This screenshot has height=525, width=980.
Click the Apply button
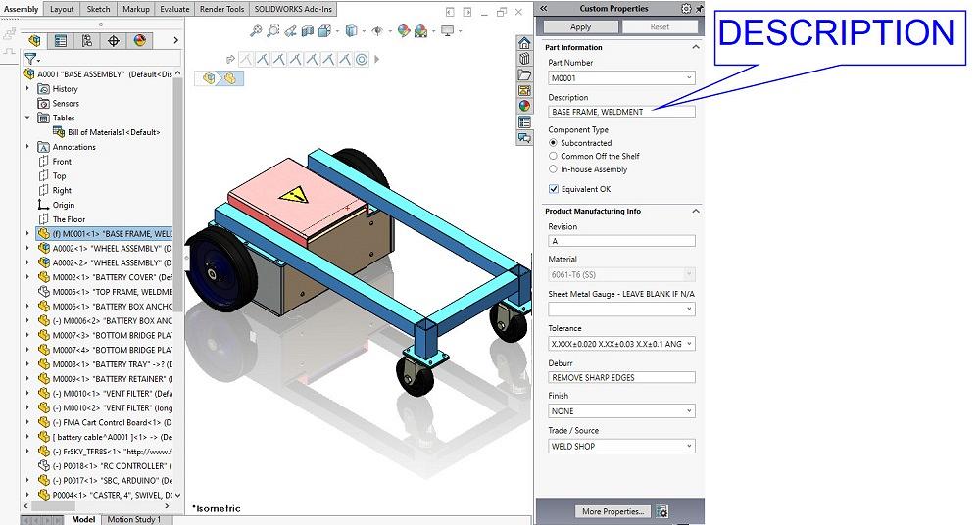click(580, 26)
